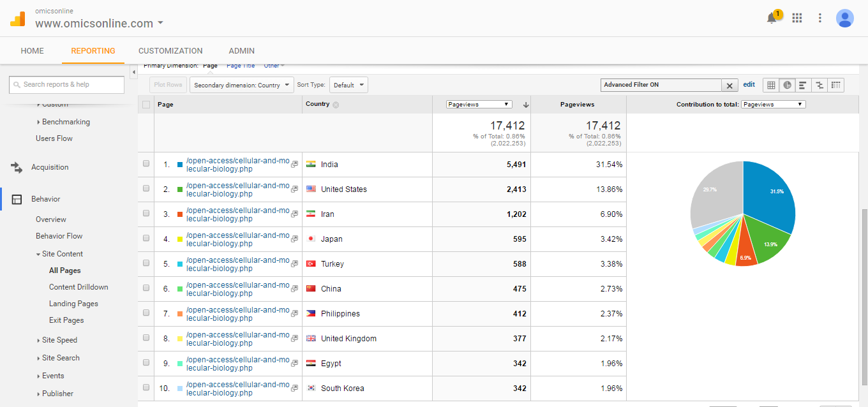The image size is (868, 407).
Task: Clear the advanced filter with X
Action: (x=730, y=85)
